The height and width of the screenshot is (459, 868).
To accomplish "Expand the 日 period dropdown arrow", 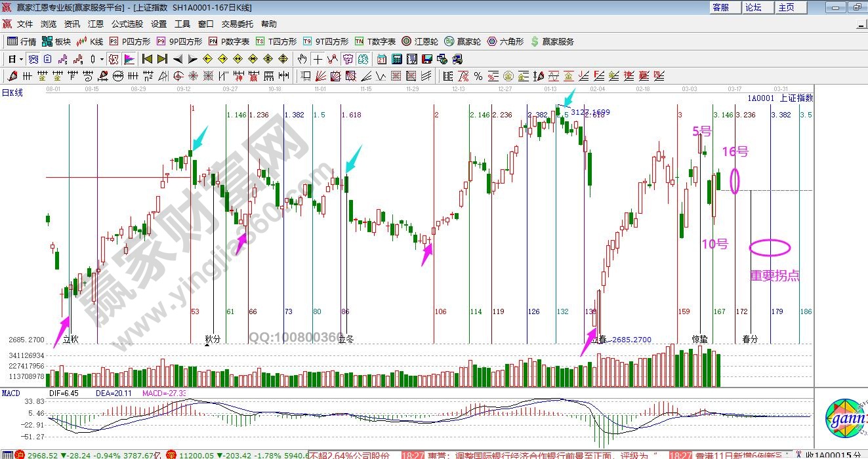I will [x=21, y=59].
